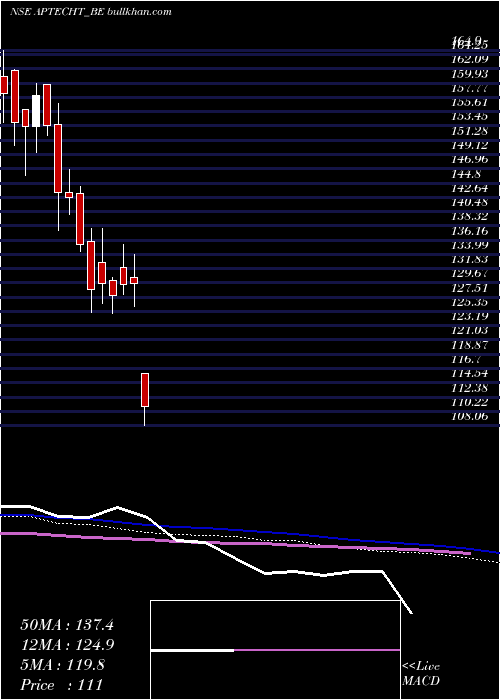This screenshot has width=500, height=700.
Task: Click the 153.45 price axis label
Action: [x=470, y=116]
